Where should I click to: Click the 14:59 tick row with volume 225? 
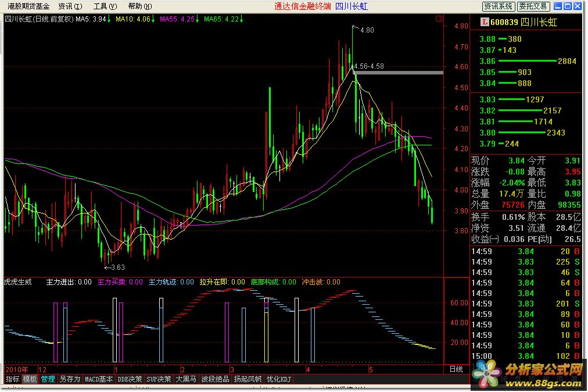(x=526, y=262)
